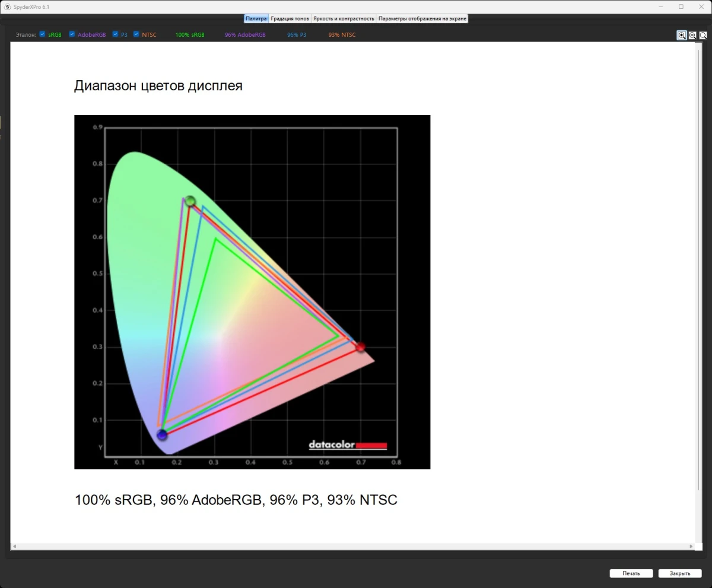
Task: Disable the P3 reference checkbox
Action: coord(116,34)
